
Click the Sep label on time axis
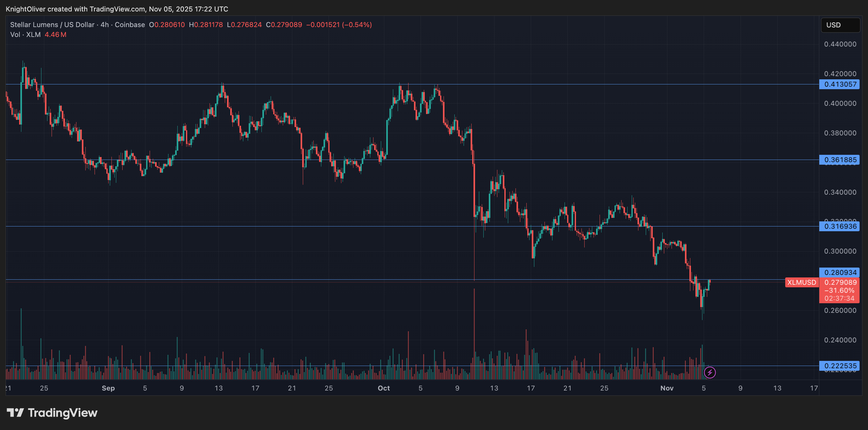(x=108, y=388)
